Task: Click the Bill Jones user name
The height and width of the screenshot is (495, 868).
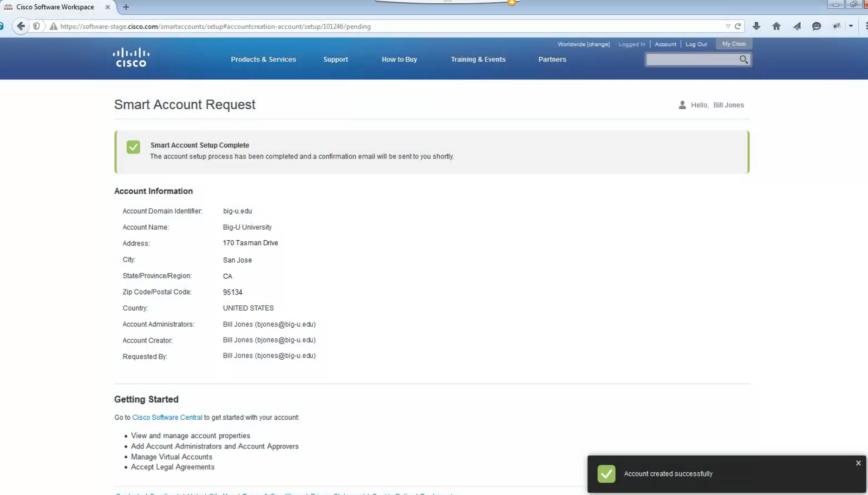Action: click(728, 105)
